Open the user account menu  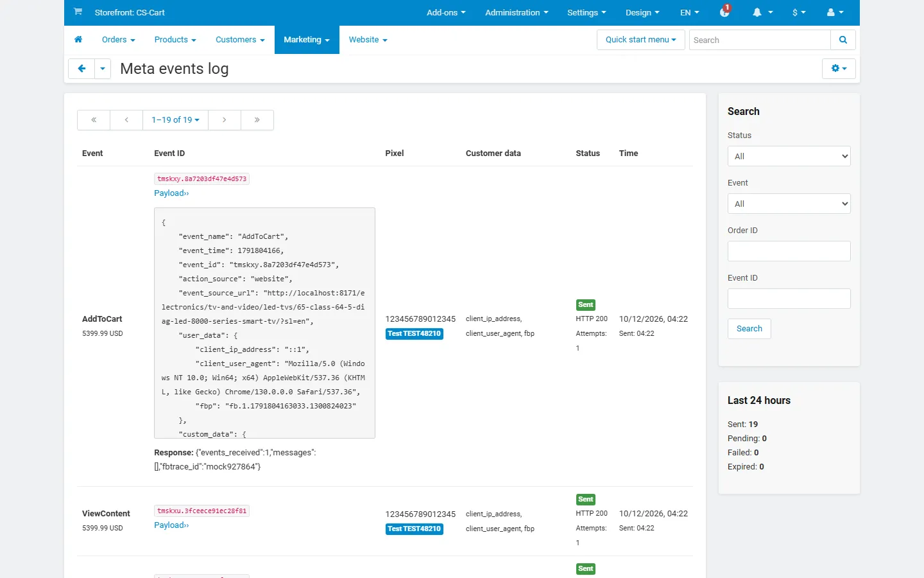pyautogui.click(x=835, y=12)
